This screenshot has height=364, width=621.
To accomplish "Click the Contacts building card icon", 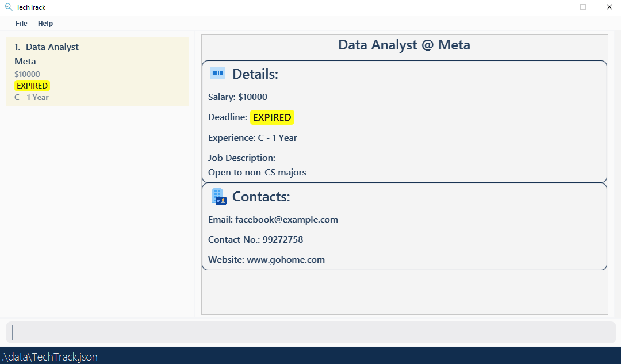I will click(x=218, y=197).
